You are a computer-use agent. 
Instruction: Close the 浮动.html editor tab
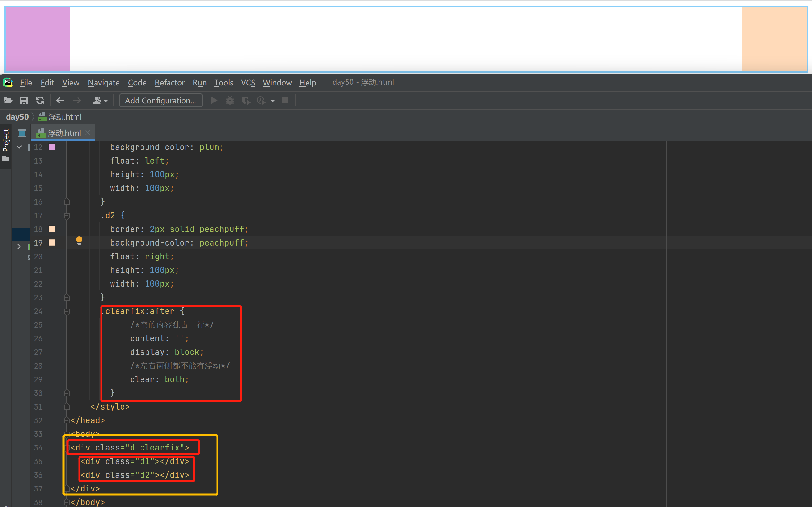pos(88,133)
